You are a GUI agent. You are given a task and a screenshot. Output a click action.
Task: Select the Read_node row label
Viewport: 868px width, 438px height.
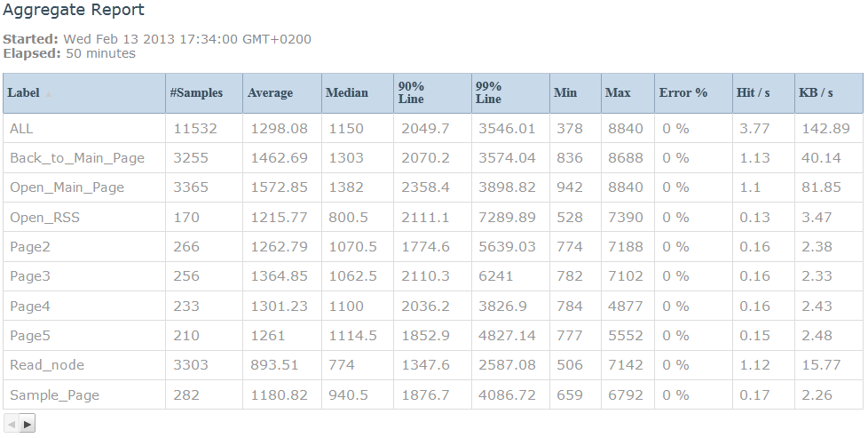point(47,365)
